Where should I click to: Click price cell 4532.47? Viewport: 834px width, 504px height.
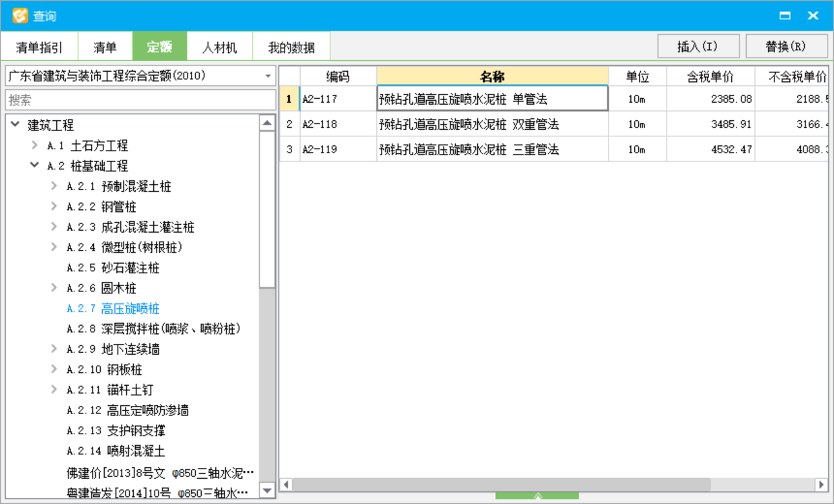[711, 149]
